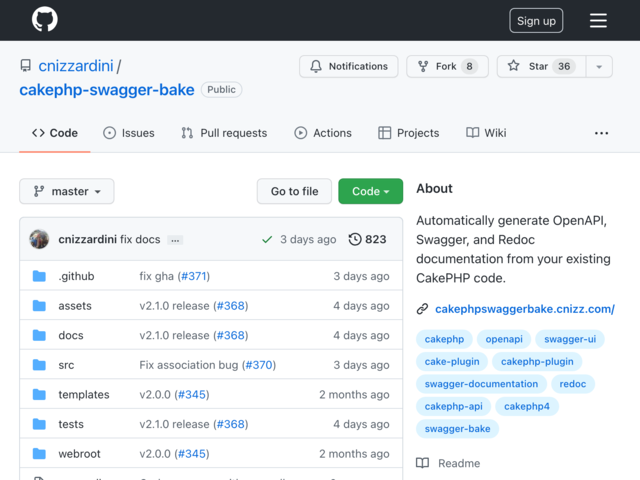The height and width of the screenshot is (480, 640).
Task: Open the src folder
Action: [67, 365]
